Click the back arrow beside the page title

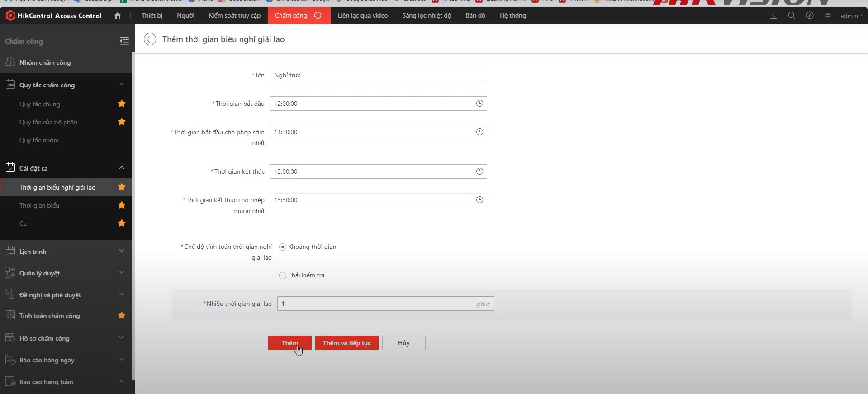click(x=150, y=39)
